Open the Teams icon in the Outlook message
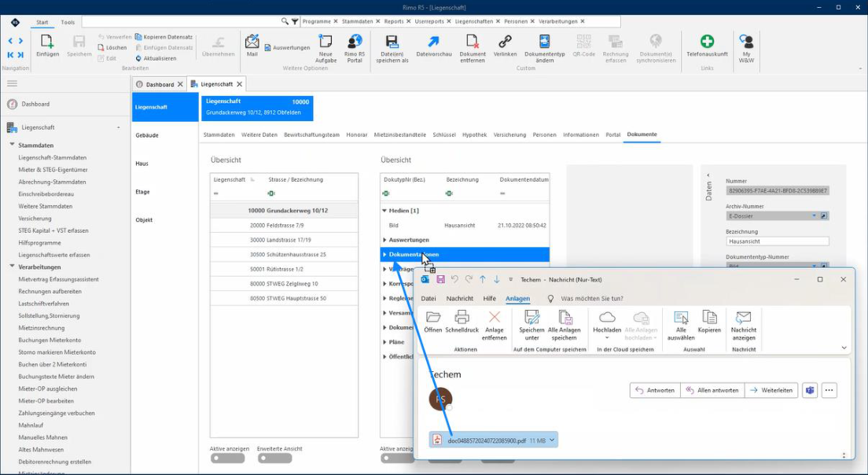This screenshot has height=475, width=868. click(810, 390)
